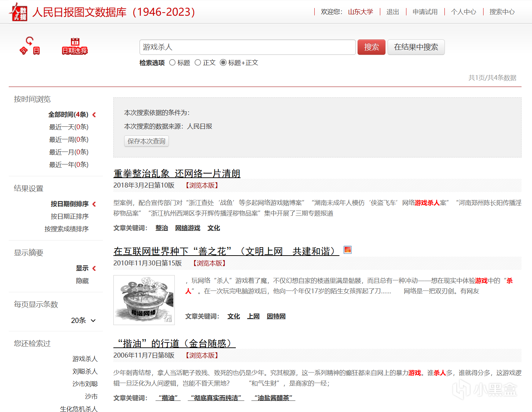Open previous search 沙市刘聪
The height and width of the screenshot is (412, 532).
[x=85, y=384]
